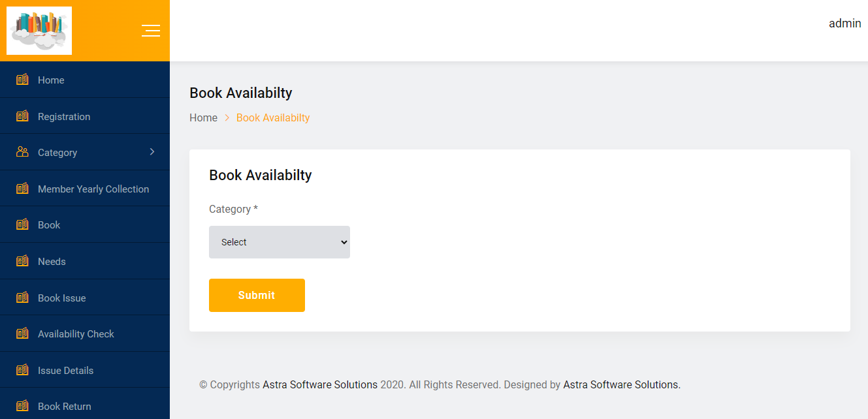
Task: Click the people icon beside Category
Action: [22, 152]
